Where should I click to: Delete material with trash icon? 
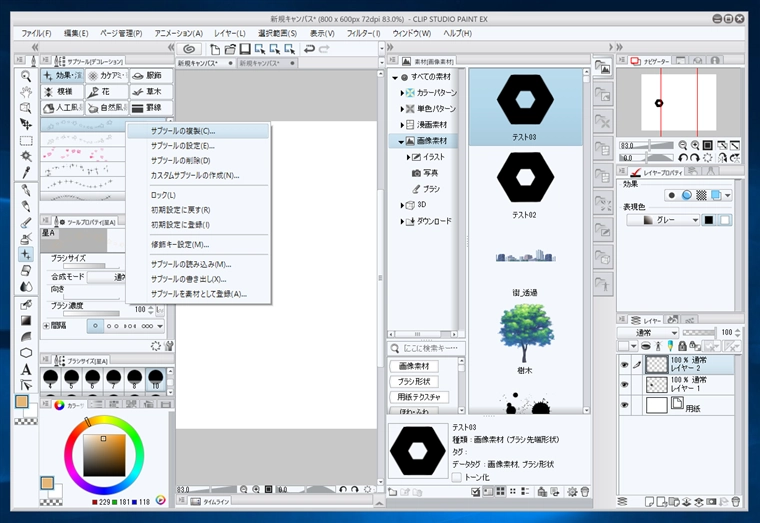coord(585,492)
